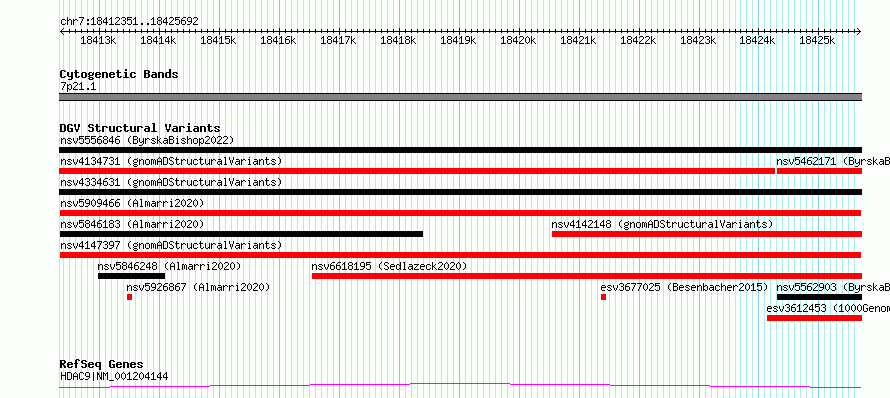This screenshot has width=890, height=398.
Task: Click the nsv5926867 Almarri2020 label
Action: 198,287
